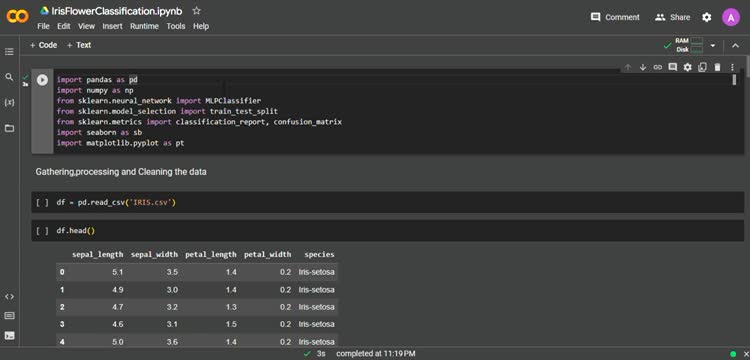Viewport: 750px width, 360px height.
Task: Open code snippets panel
Action: click(x=9, y=296)
